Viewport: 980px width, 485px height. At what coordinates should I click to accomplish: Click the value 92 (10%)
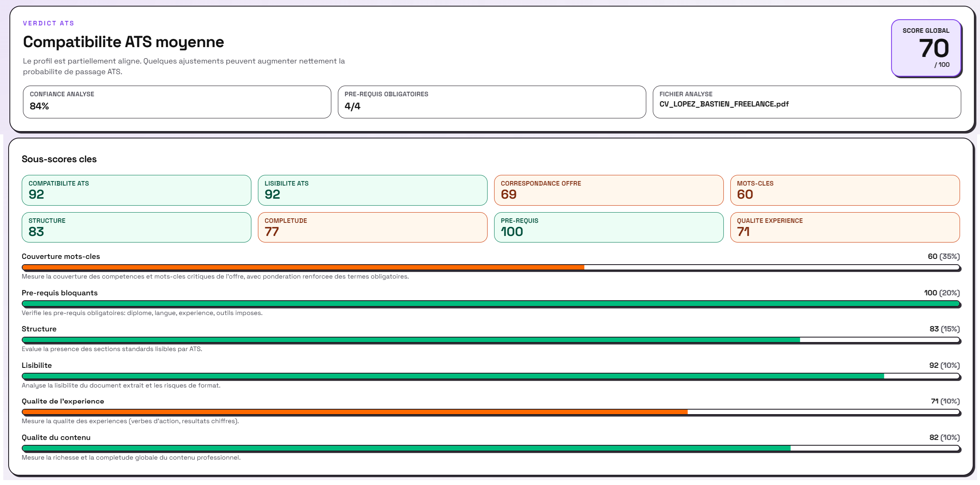[x=944, y=365]
